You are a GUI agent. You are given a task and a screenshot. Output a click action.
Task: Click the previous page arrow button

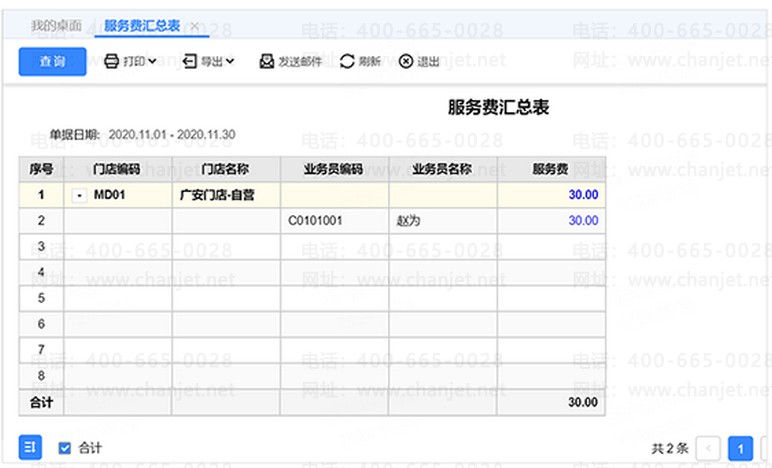click(708, 448)
